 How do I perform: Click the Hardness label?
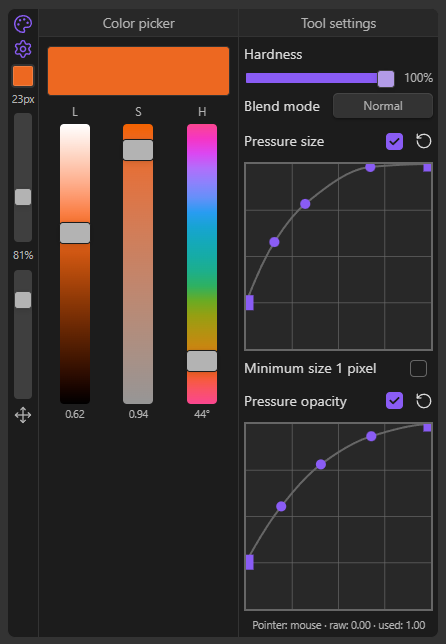tap(273, 55)
